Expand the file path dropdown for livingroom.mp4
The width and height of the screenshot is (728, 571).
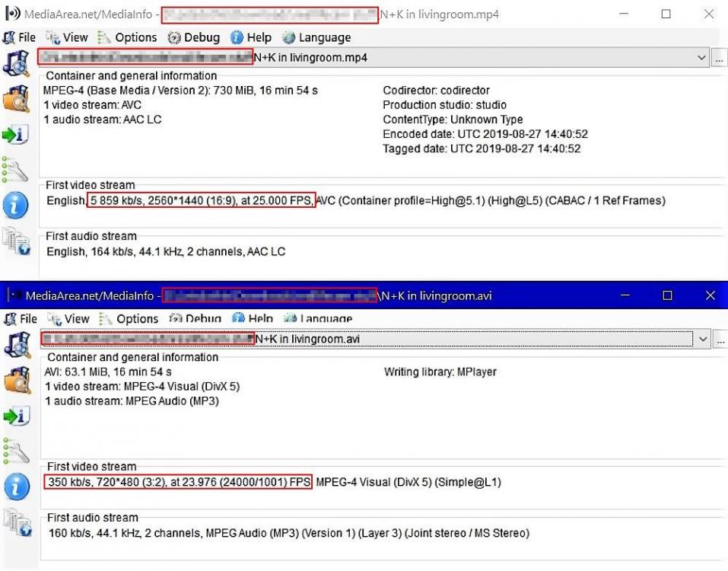(x=701, y=58)
